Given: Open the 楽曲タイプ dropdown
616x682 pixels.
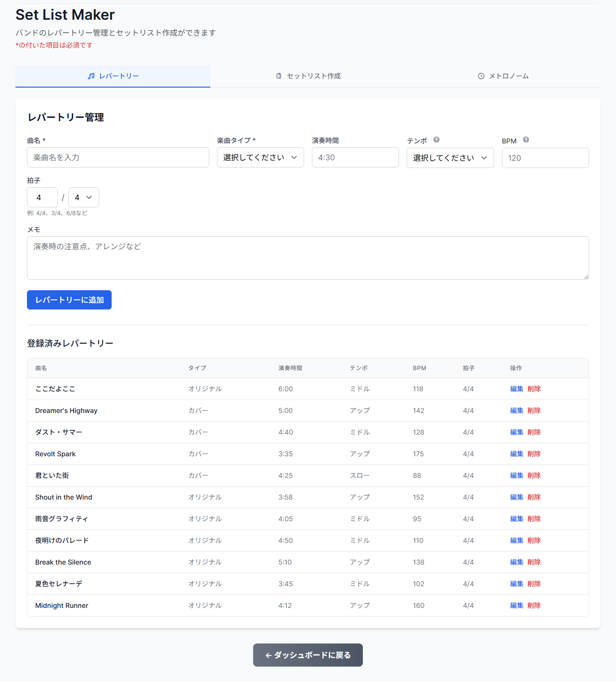Looking at the screenshot, I should click(260, 157).
